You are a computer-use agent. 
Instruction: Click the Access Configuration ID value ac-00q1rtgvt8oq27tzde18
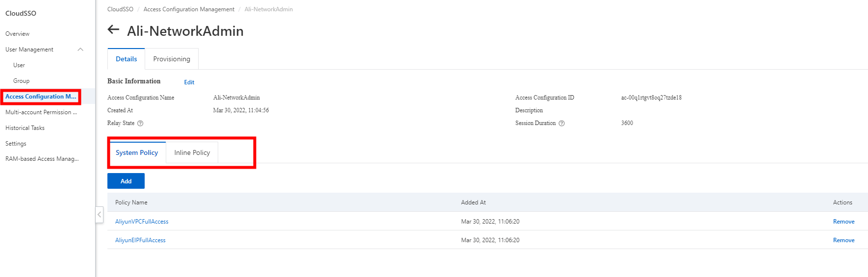pos(651,98)
